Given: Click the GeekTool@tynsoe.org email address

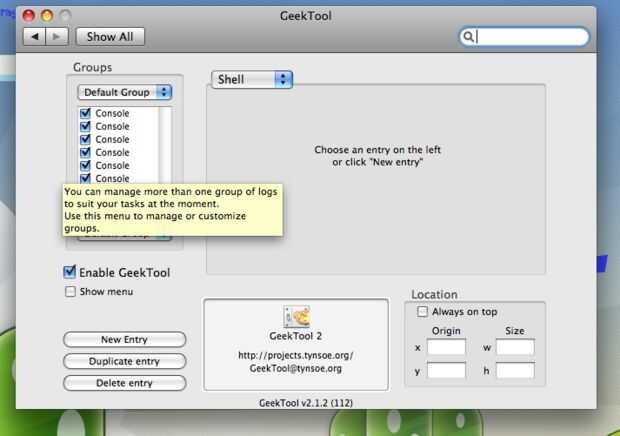Looking at the screenshot, I should coord(295,368).
